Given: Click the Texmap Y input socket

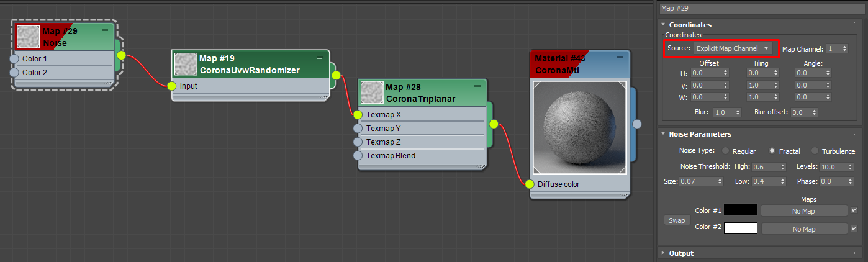Looking at the screenshot, I should 358,129.
